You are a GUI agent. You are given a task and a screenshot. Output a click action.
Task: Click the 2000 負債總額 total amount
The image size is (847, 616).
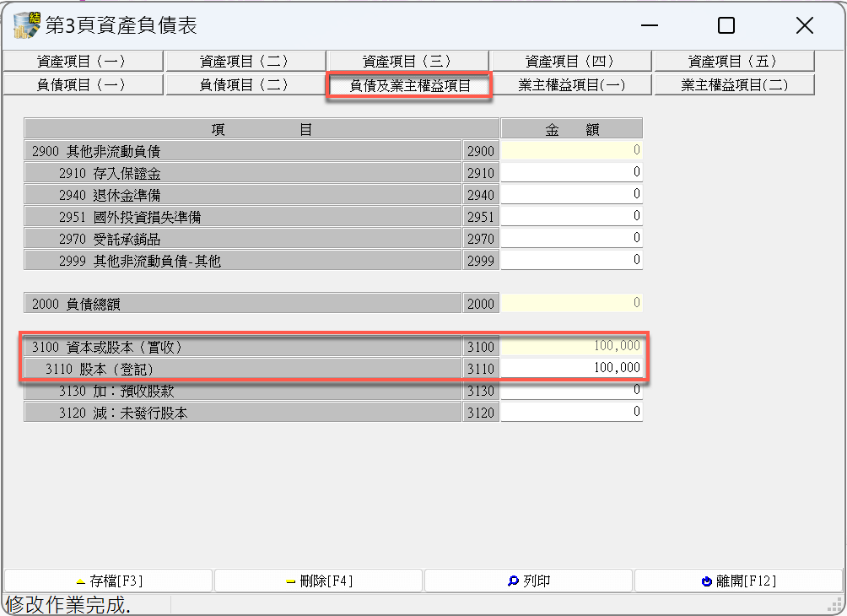click(571, 303)
